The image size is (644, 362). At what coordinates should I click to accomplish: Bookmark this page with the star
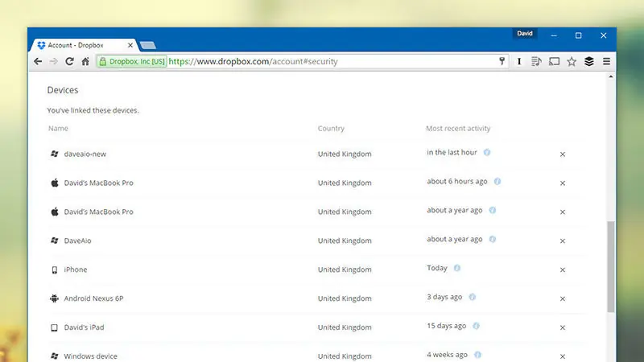572,62
